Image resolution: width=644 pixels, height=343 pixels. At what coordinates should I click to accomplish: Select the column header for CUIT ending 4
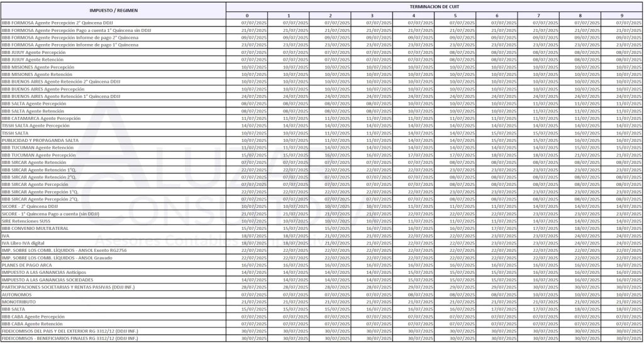414,16
